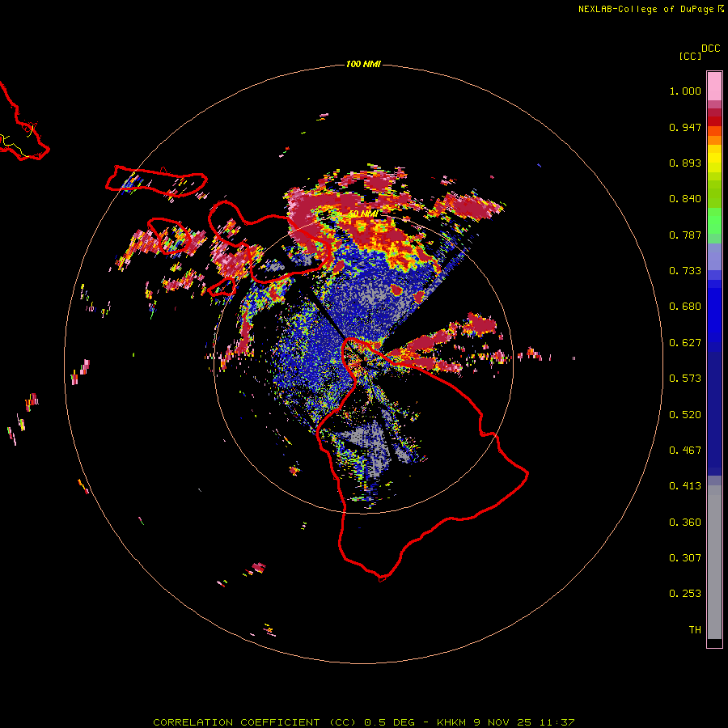
Task: Select the 0.893 scale value
Action: (x=685, y=163)
